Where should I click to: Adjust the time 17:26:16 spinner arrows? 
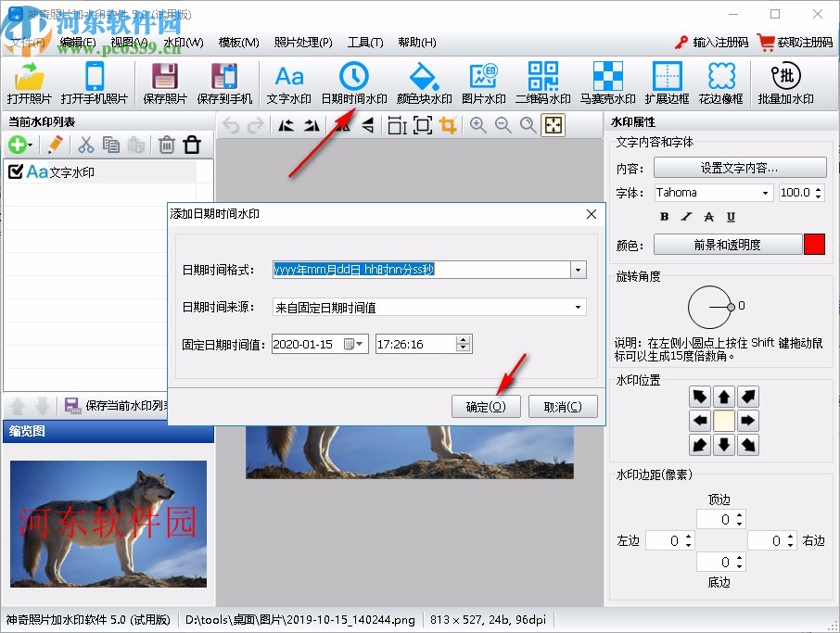click(x=464, y=344)
